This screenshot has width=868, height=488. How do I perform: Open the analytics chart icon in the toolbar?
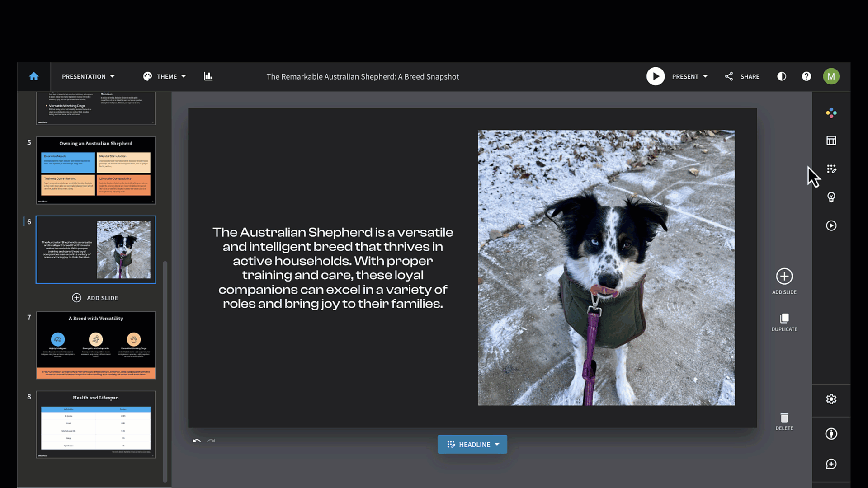click(x=208, y=76)
